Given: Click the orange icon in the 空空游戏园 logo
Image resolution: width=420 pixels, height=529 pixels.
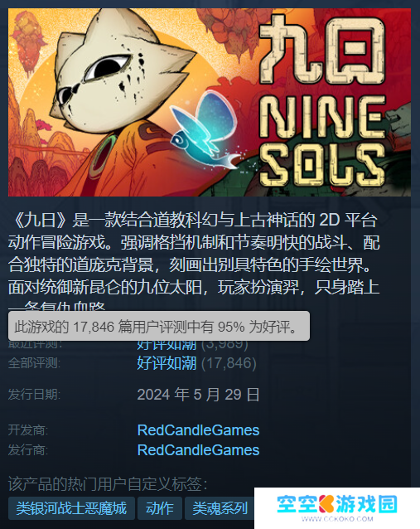Looking at the screenshot, I should coord(326,504).
